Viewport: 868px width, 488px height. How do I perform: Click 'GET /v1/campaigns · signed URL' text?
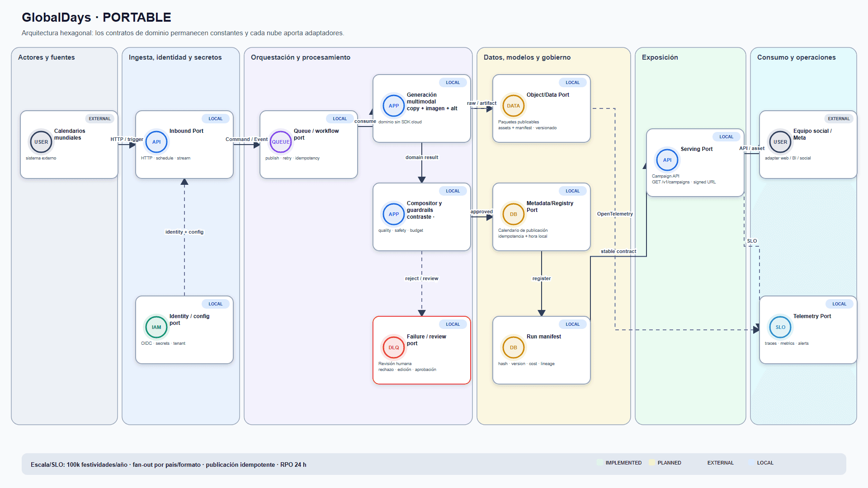click(x=684, y=182)
